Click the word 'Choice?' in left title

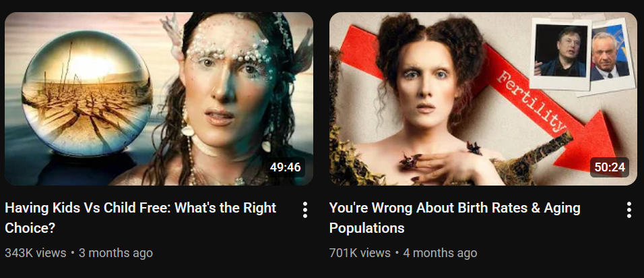click(x=30, y=228)
